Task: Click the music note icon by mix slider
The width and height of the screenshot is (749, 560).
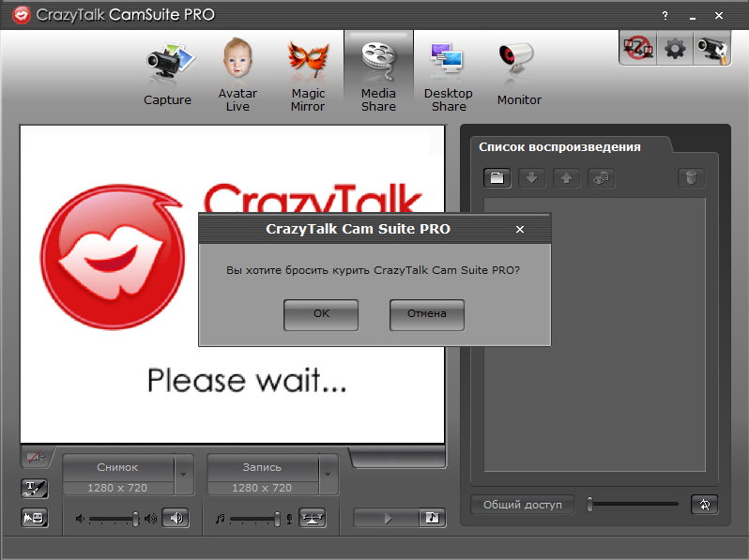Action: point(221,519)
